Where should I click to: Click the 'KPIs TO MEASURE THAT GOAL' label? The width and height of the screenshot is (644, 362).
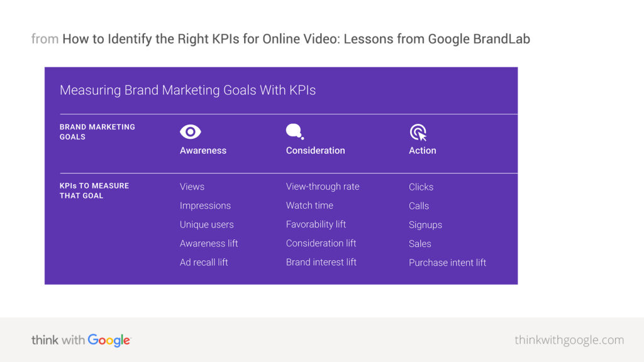[x=94, y=190]
